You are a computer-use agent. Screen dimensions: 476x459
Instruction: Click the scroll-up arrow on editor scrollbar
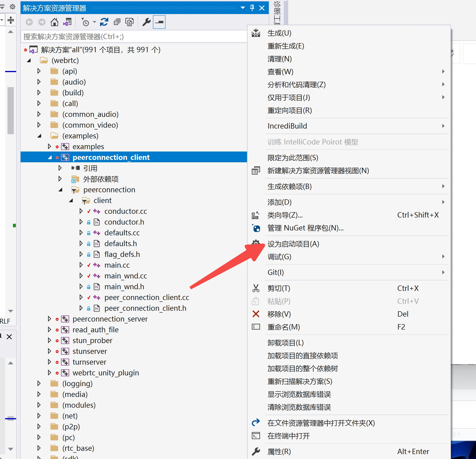(x=11, y=32)
